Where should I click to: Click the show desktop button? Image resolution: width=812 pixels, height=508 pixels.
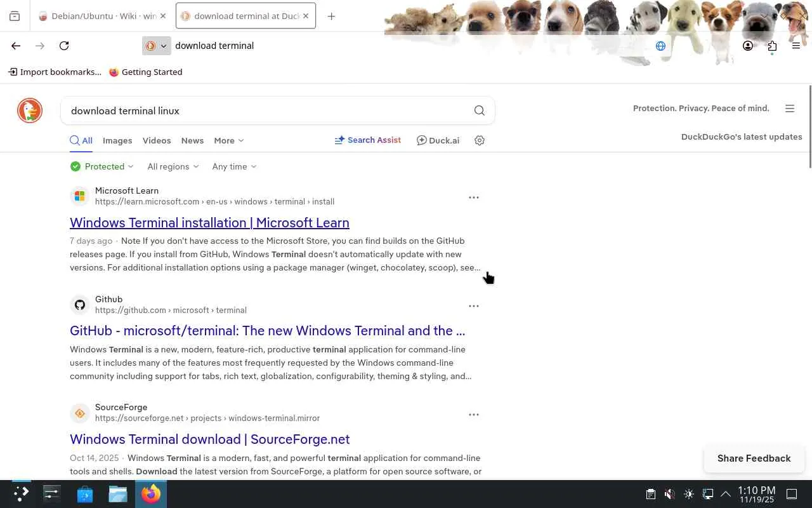tap(792, 494)
